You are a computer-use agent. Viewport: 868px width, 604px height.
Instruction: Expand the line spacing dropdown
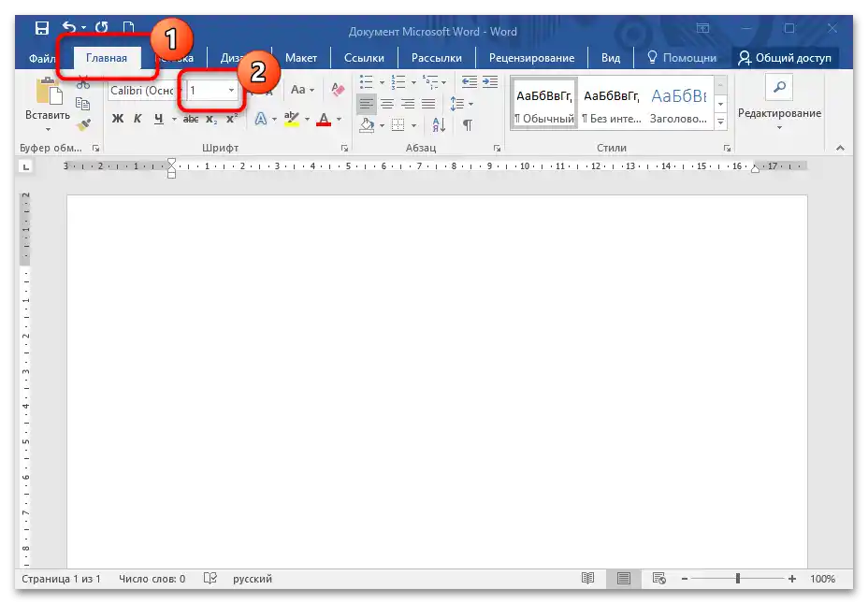click(470, 104)
